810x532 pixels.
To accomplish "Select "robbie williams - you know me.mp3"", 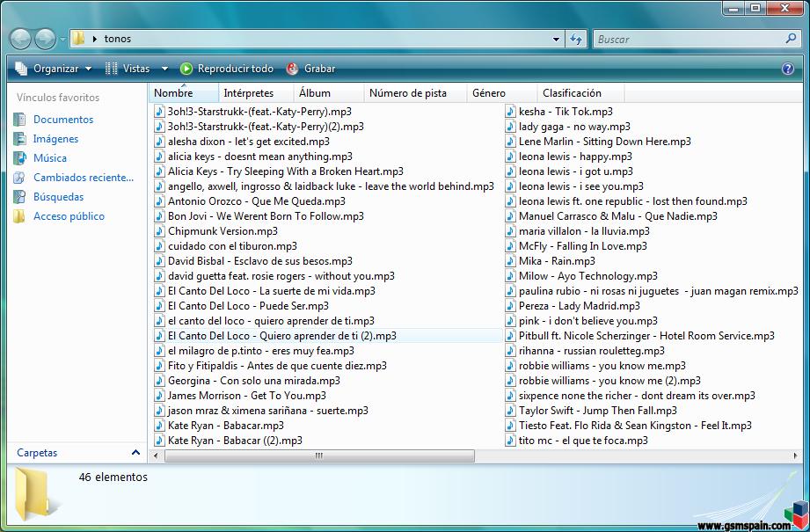I will point(602,366).
